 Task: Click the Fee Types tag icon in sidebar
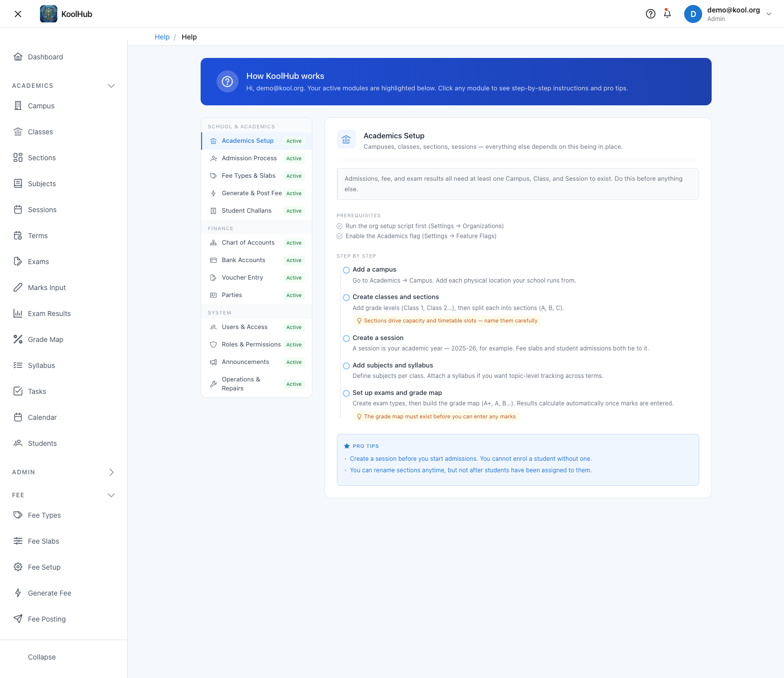[18, 515]
